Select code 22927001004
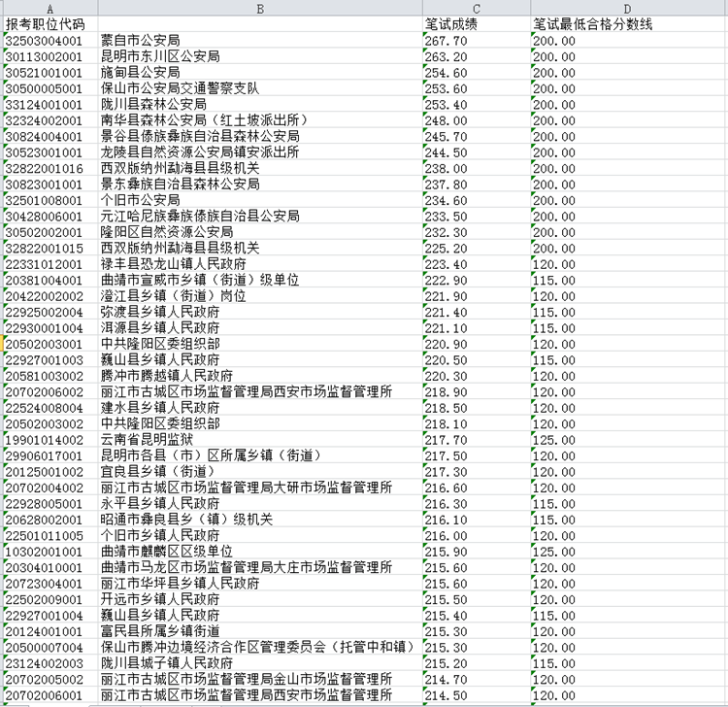Screen dimensions: 728x707 (50, 616)
